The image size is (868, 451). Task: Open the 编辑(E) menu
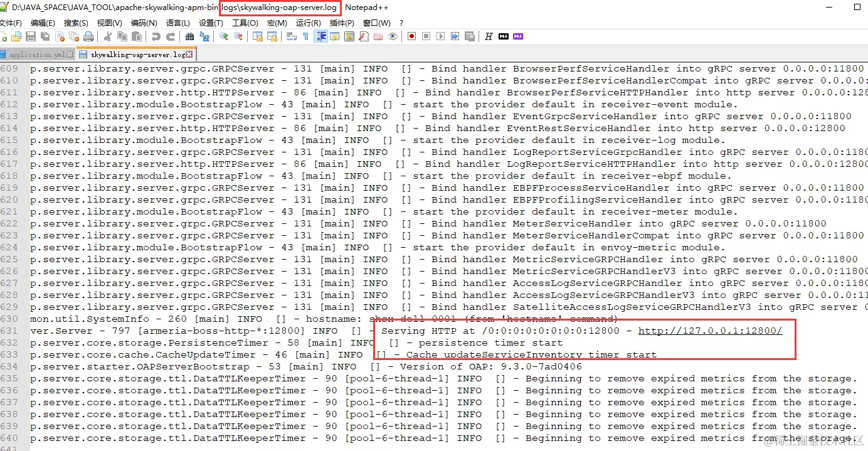[43, 23]
